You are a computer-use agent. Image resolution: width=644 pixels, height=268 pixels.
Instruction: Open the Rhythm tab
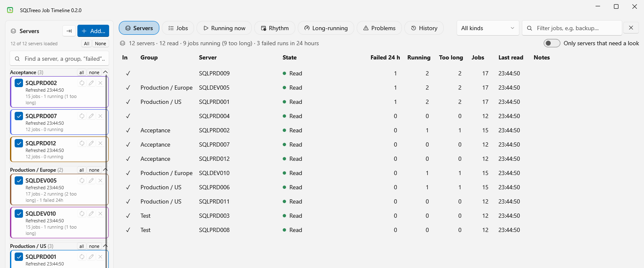[x=275, y=28]
